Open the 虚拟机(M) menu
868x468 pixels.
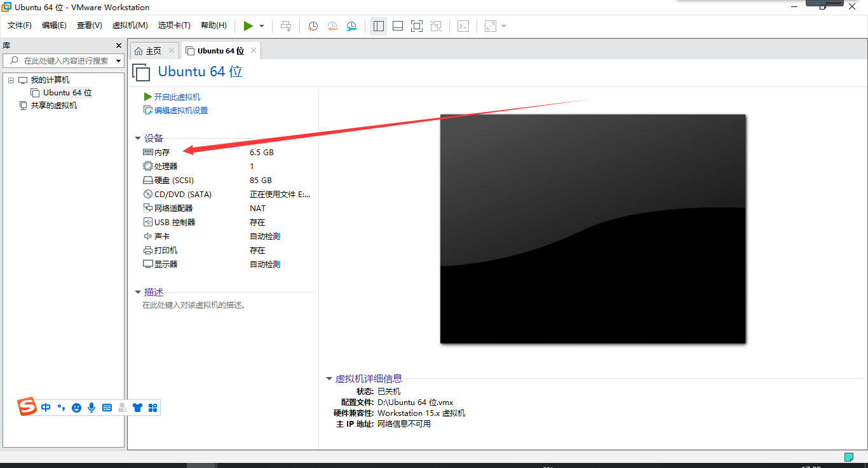coord(130,25)
